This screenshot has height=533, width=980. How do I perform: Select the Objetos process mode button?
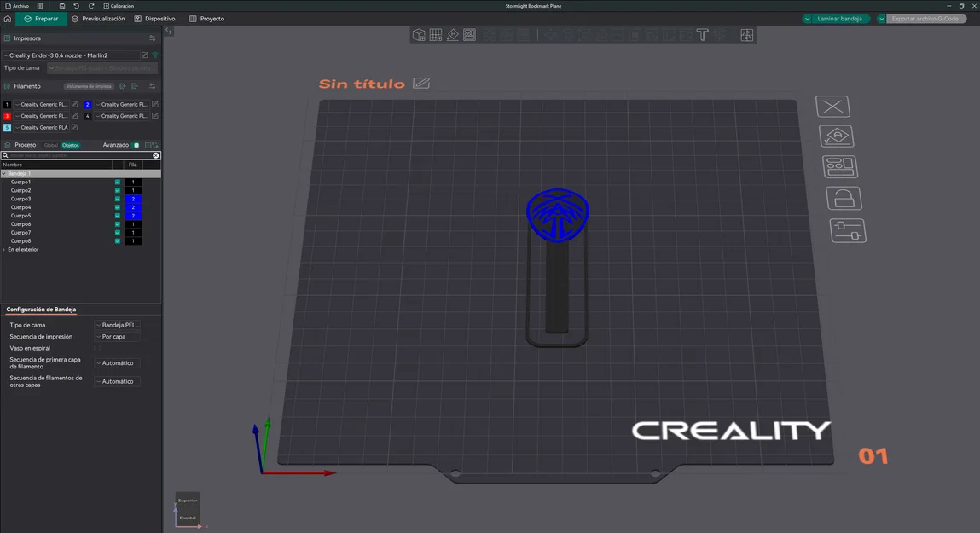[x=71, y=145]
